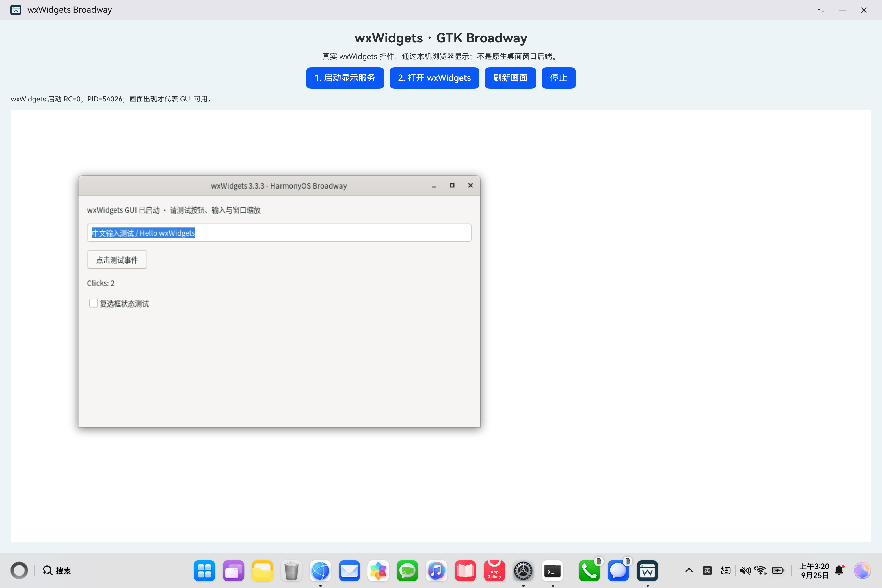Open the colorful assistant orb icon
The image size is (882, 588).
coord(862,570)
